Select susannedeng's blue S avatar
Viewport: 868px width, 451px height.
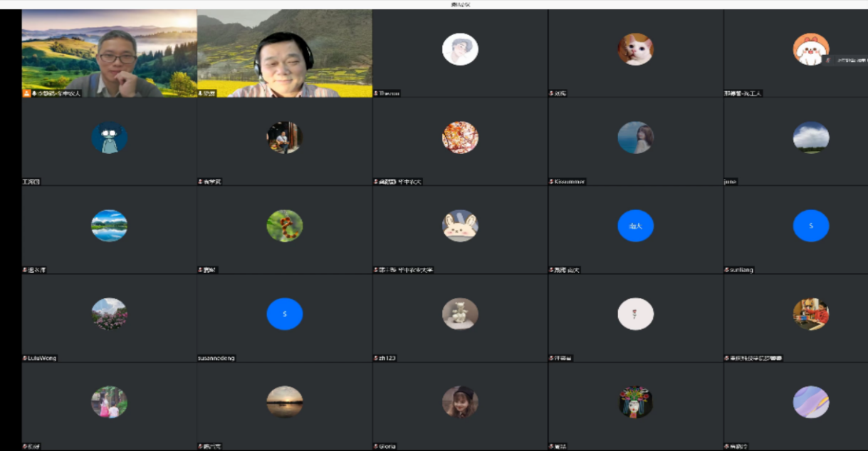pos(285,314)
